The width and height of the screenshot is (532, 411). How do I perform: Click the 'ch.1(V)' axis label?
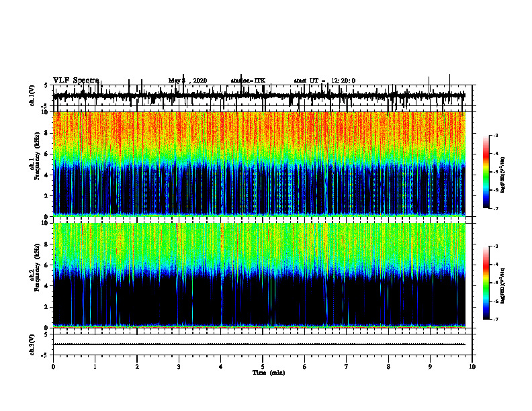(32, 95)
